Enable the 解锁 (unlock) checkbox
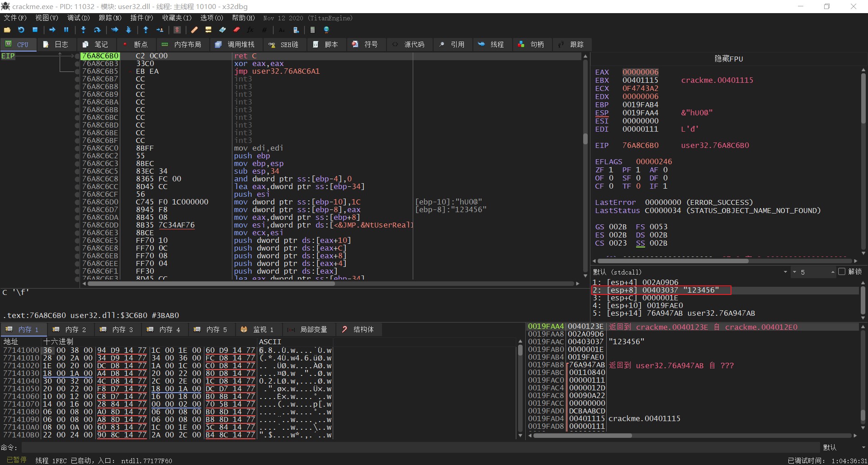Image resolution: width=868 pixels, height=465 pixels. pos(841,272)
